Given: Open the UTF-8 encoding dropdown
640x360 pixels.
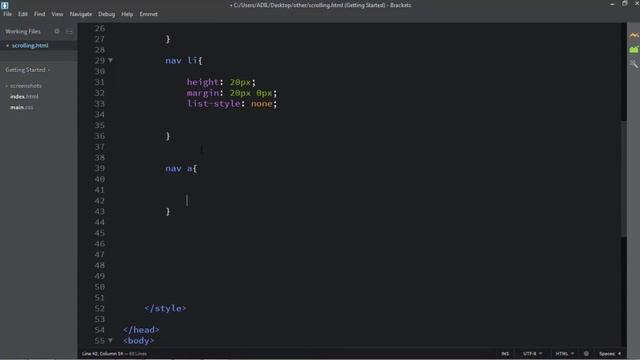Looking at the screenshot, I should tap(532, 354).
